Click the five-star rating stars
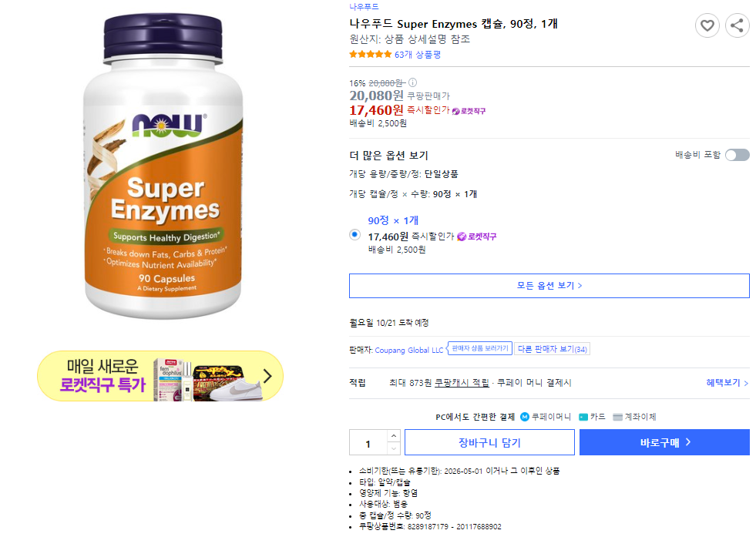Viewport: 756px width, 537px height. [371, 55]
